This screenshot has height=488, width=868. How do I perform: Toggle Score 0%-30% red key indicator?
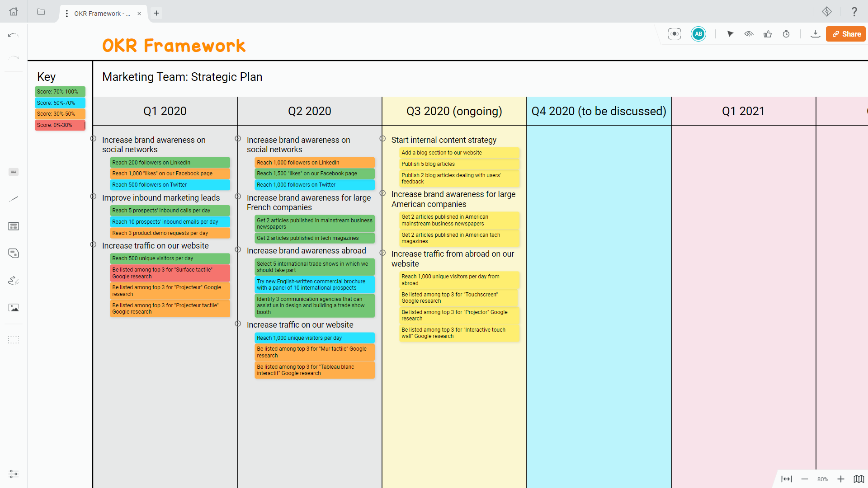[x=60, y=125]
